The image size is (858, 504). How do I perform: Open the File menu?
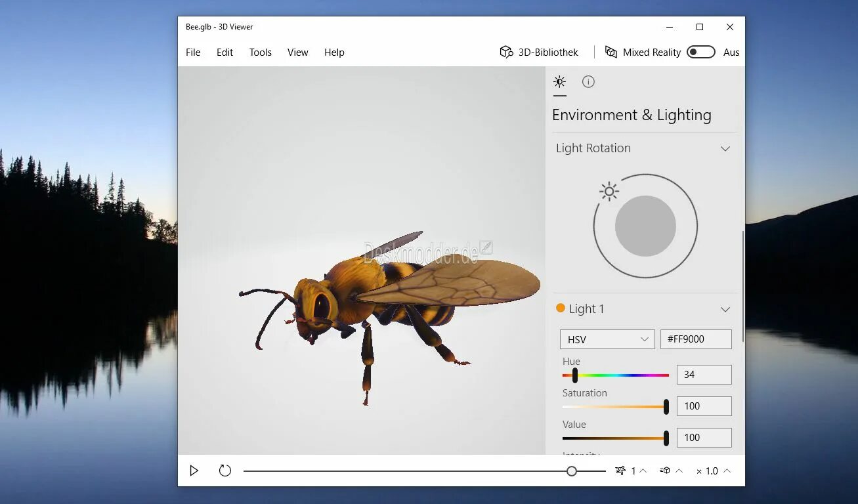pyautogui.click(x=193, y=52)
